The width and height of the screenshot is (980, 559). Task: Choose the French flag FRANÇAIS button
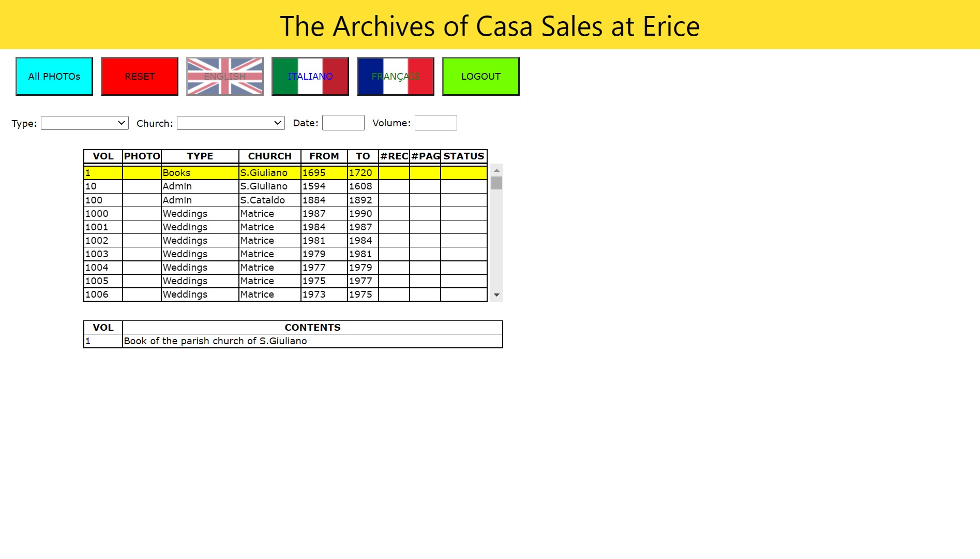(395, 76)
